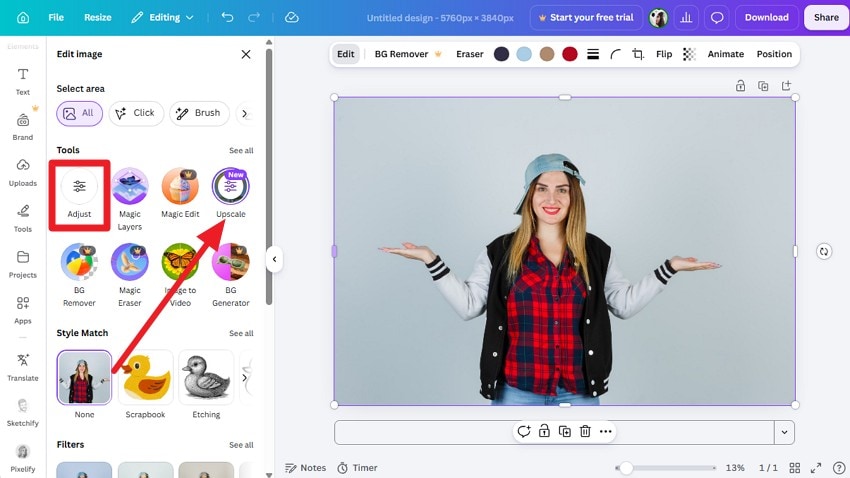Open corner rounding icon
This screenshot has height=478, width=850.
(615, 54)
